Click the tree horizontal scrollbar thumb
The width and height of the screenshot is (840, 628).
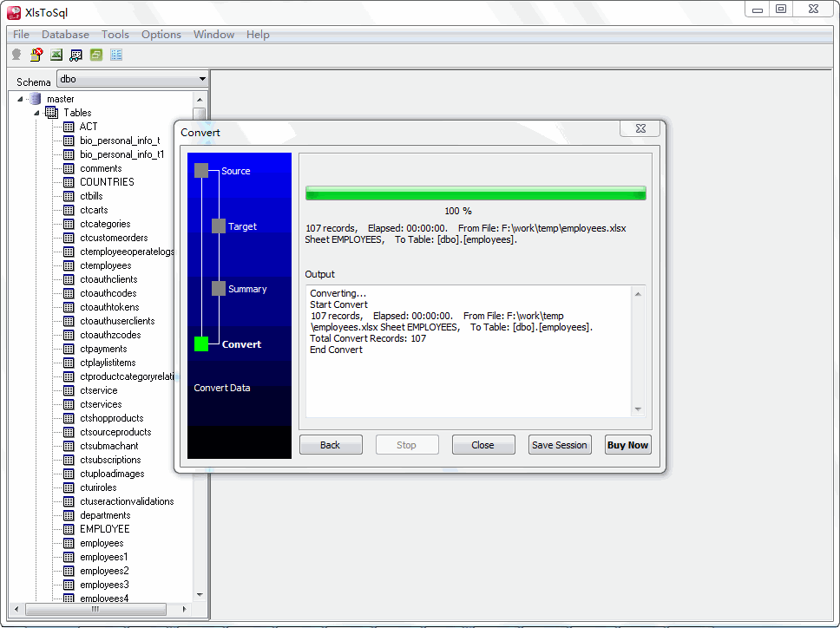pyautogui.click(x=96, y=609)
